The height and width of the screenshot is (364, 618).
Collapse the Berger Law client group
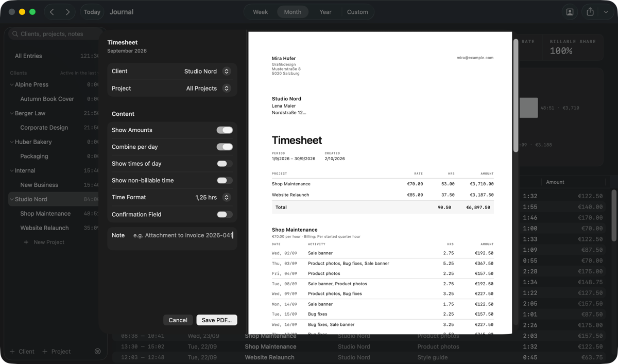coord(12,113)
